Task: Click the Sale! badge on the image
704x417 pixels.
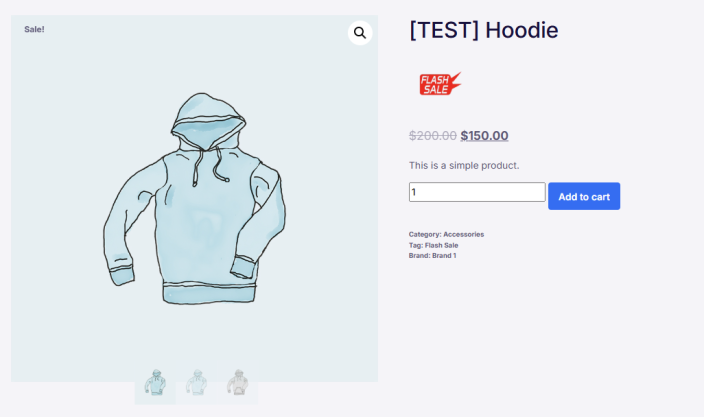Action: (x=34, y=29)
